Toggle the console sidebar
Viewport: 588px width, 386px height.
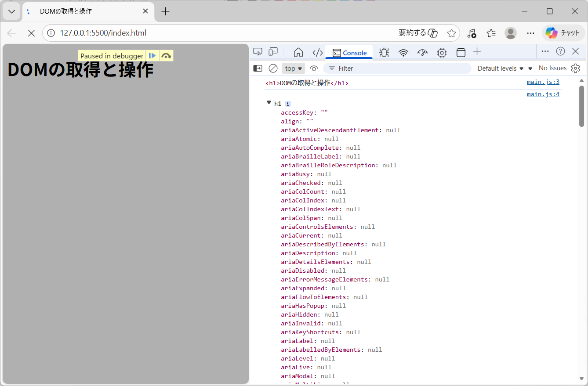pos(258,69)
